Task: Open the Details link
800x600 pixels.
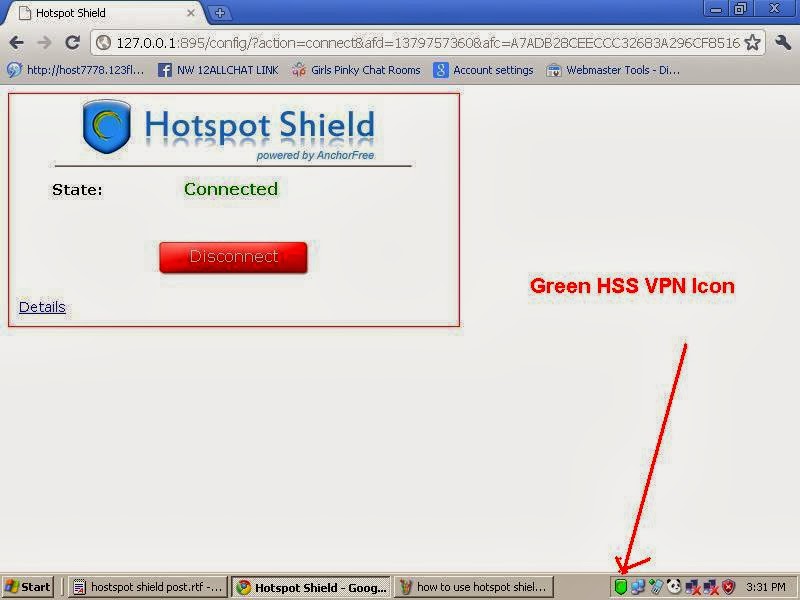Action: (x=42, y=307)
